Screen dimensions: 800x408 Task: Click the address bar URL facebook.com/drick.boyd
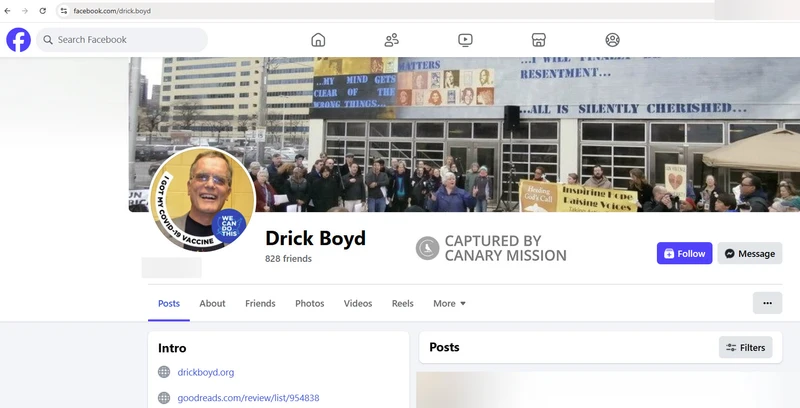112,11
